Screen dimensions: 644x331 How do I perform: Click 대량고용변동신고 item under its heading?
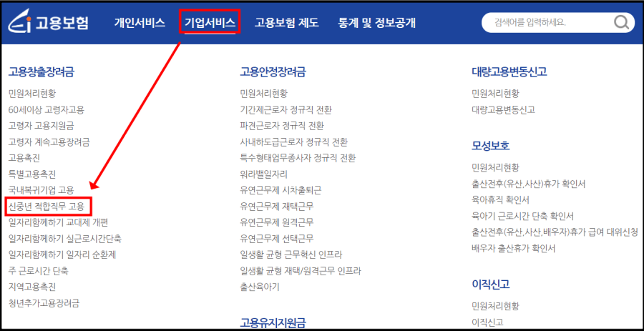tap(504, 109)
